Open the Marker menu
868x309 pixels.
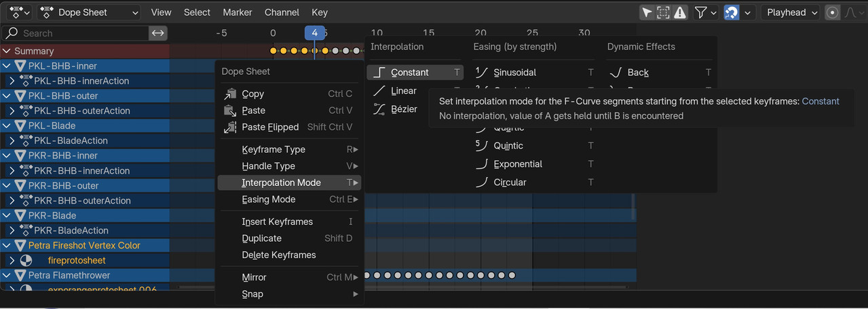(x=237, y=12)
